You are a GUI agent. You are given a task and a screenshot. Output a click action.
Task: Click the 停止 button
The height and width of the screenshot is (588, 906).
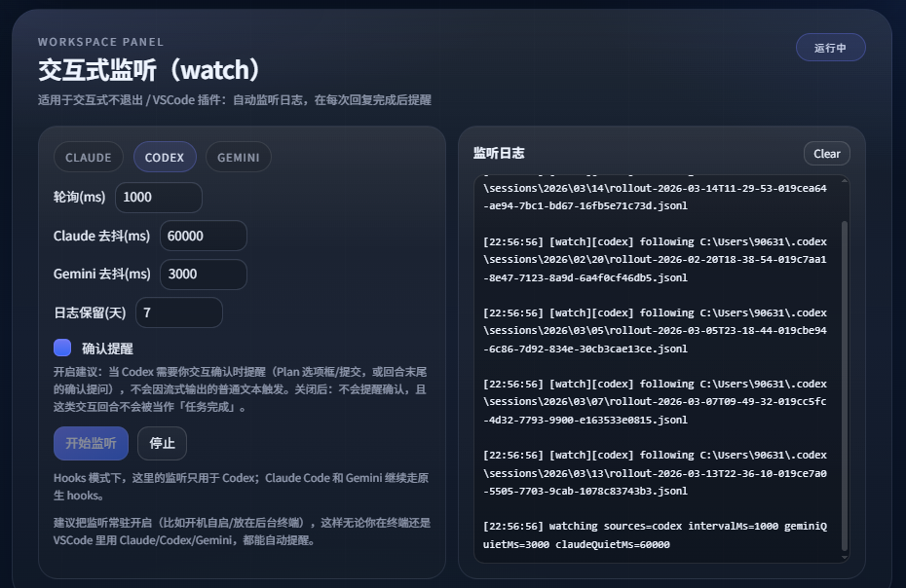tap(162, 443)
